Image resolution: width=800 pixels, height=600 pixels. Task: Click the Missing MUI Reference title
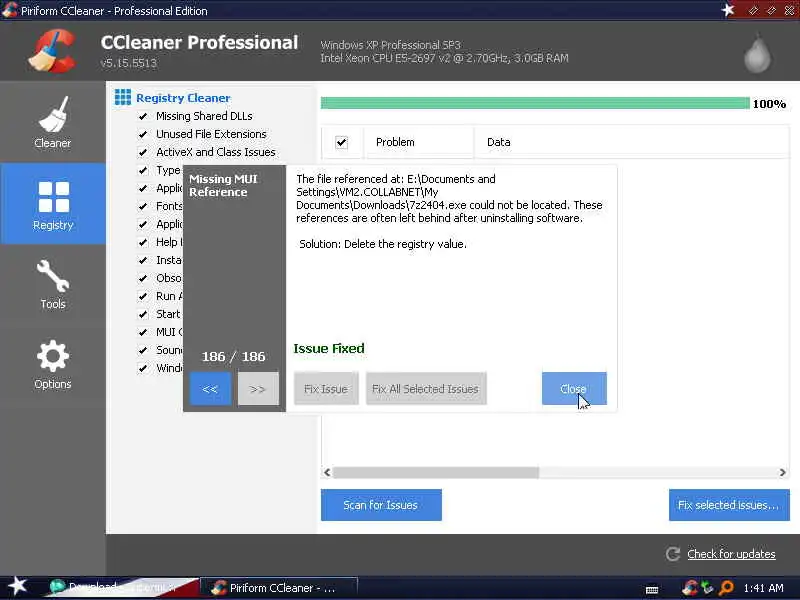click(x=223, y=185)
